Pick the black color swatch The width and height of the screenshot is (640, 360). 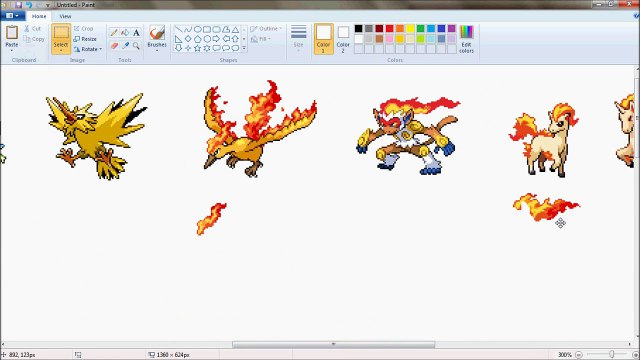(358, 29)
